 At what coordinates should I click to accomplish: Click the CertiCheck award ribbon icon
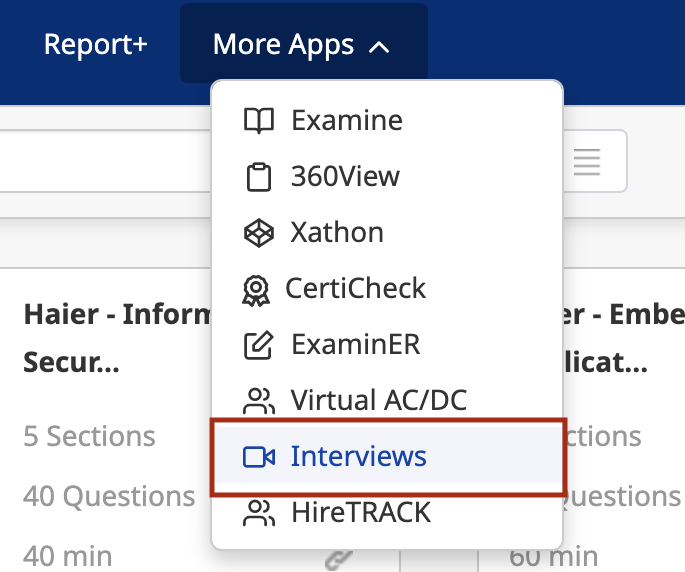click(x=256, y=290)
